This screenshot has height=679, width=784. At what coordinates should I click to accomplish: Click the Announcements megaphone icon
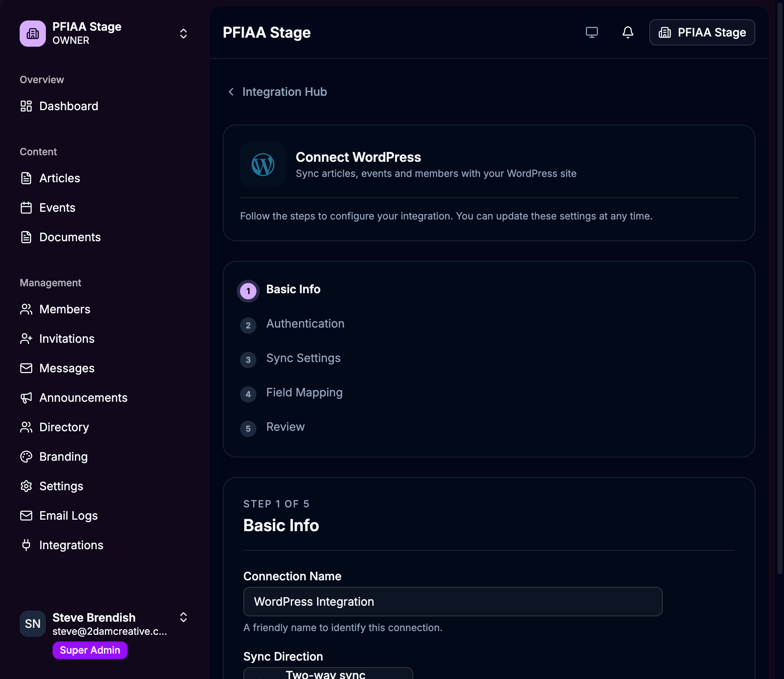point(26,398)
